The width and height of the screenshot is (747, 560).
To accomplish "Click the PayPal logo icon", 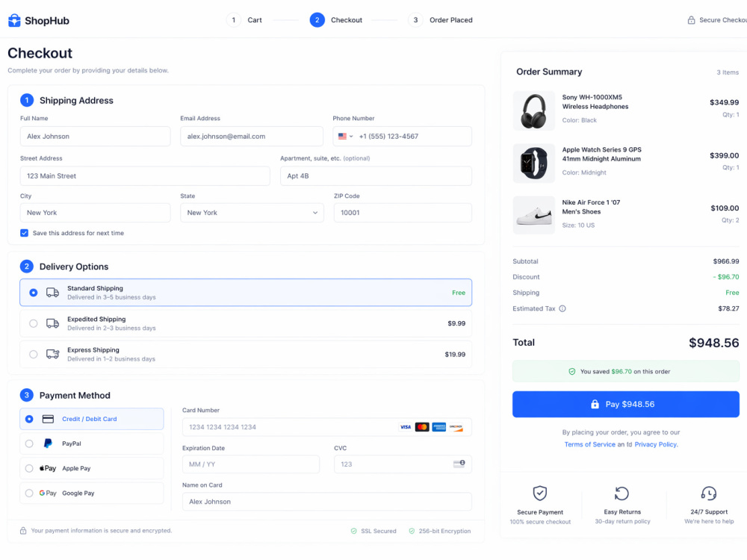I will coord(48,444).
